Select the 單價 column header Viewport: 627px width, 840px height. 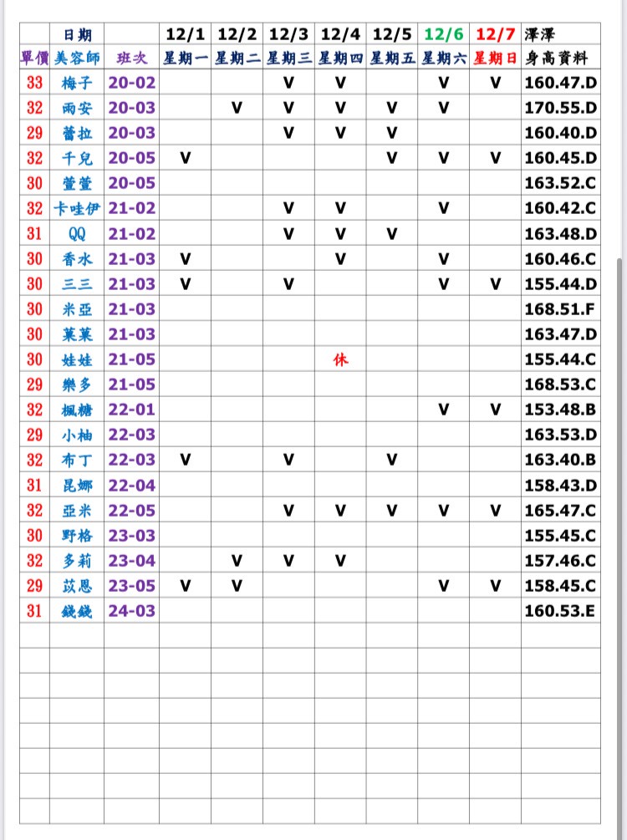click(x=34, y=59)
